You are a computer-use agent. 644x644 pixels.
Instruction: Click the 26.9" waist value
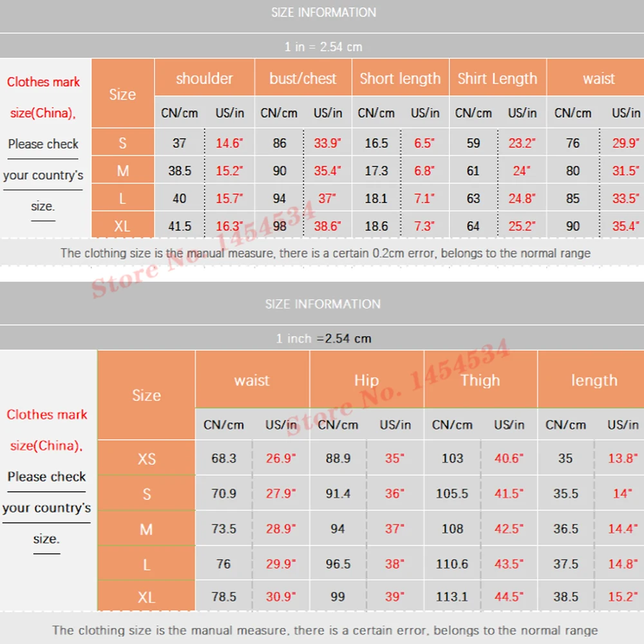tap(281, 458)
